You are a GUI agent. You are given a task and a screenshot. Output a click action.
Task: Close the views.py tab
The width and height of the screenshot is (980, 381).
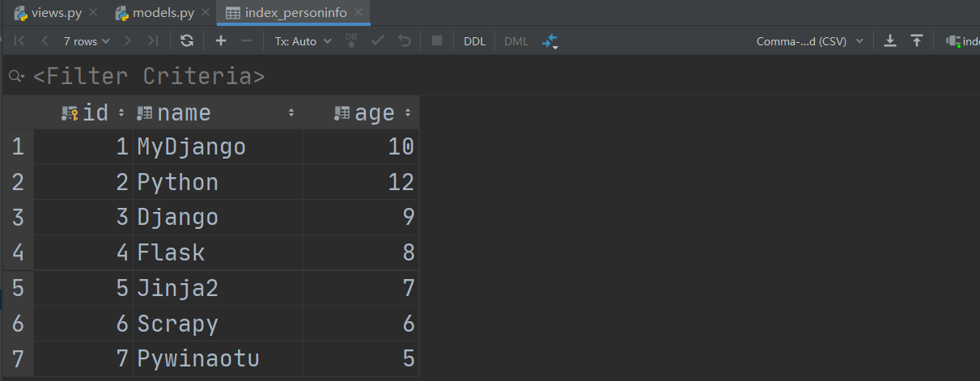92,12
